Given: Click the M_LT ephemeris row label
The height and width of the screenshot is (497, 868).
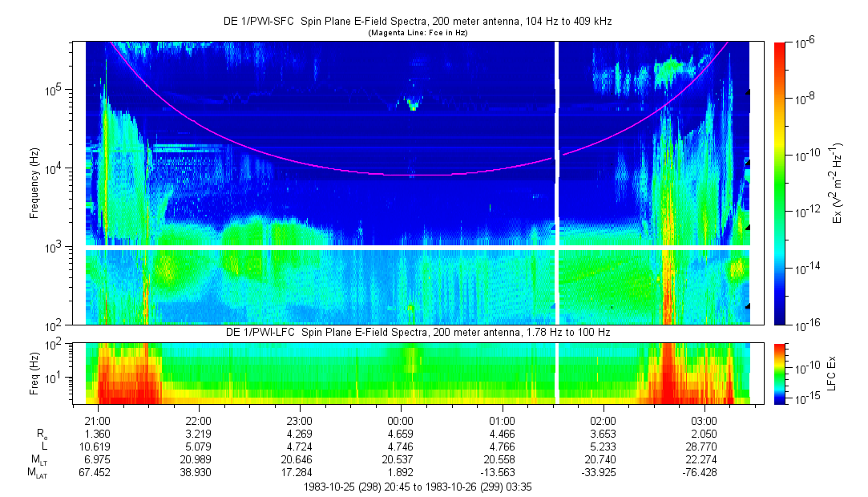Looking at the screenshot, I should [x=39, y=461].
